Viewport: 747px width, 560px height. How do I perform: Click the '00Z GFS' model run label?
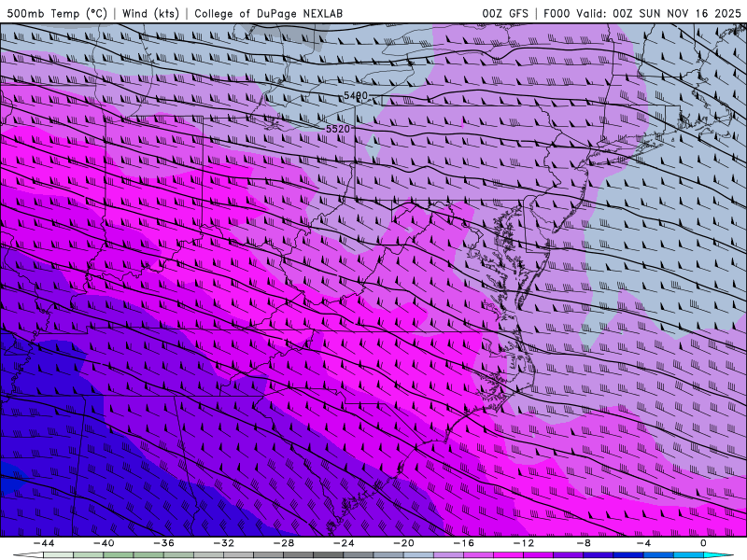tap(505, 13)
